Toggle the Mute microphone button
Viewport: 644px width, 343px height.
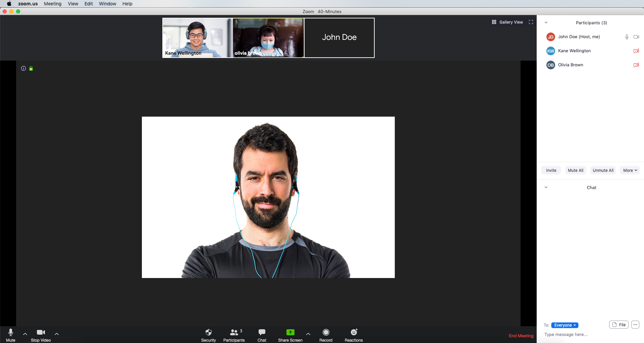[x=11, y=332]
